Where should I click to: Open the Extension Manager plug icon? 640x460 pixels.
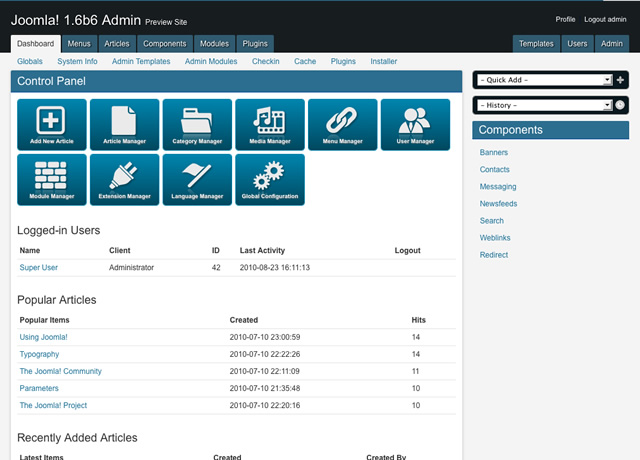(x=124, y=180)
